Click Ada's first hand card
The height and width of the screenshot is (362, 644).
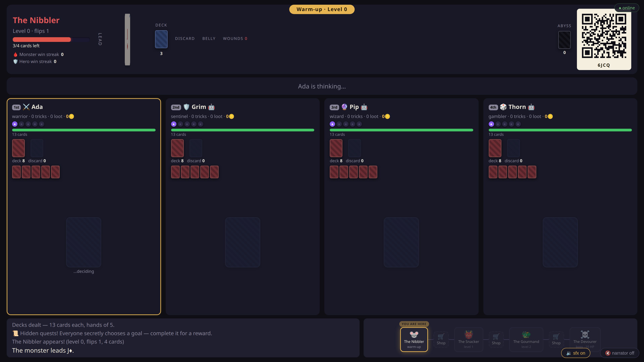pyautogui.click(x=16, y=172)
